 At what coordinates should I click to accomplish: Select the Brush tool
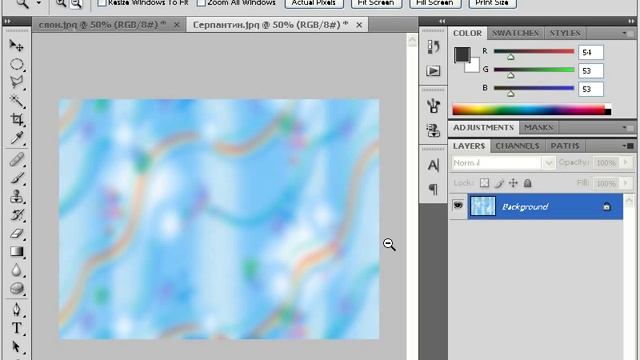tap(16, 178)
